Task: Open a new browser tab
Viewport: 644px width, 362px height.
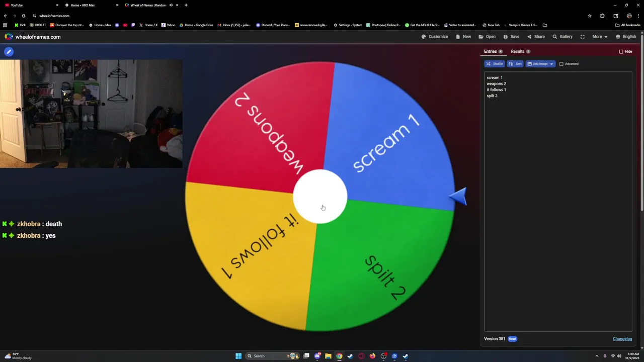Action: 186,5
